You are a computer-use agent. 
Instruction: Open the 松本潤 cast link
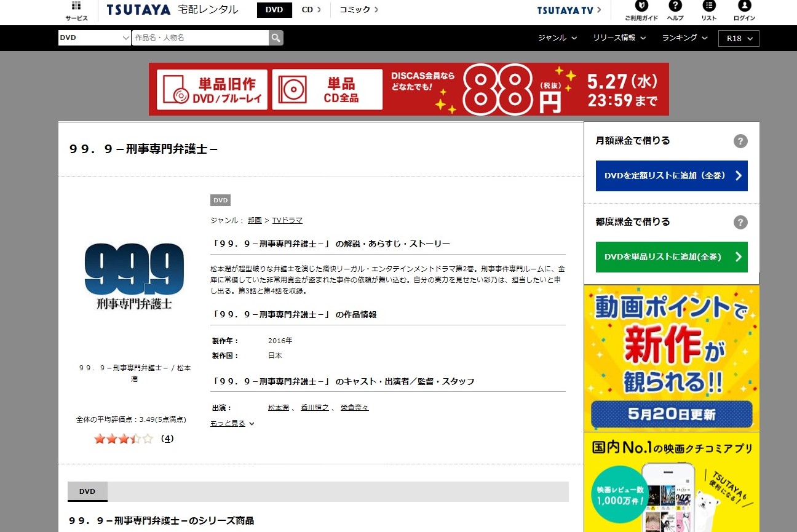point(279,408)
